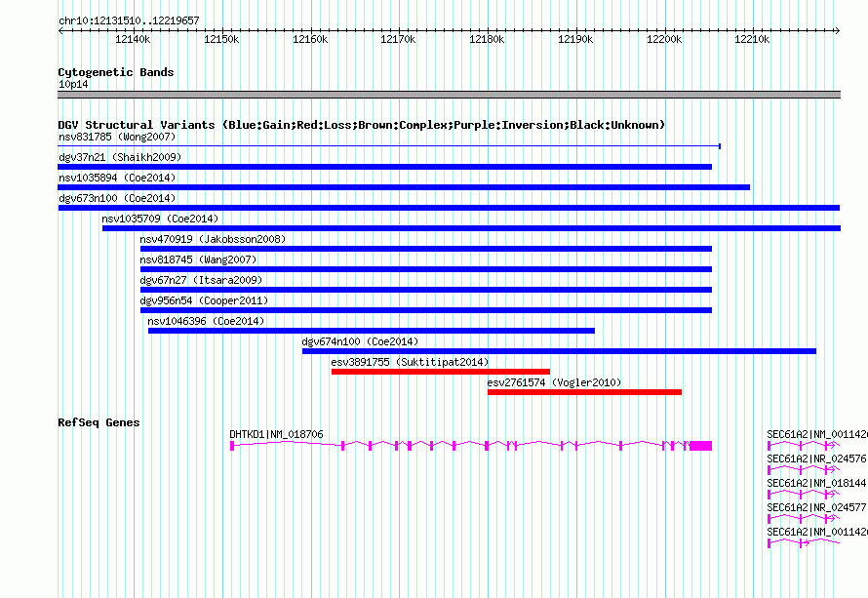The image size is (868, 598).
Task: Click the ruler's right arrow end
Action: [x=838, y=30]
